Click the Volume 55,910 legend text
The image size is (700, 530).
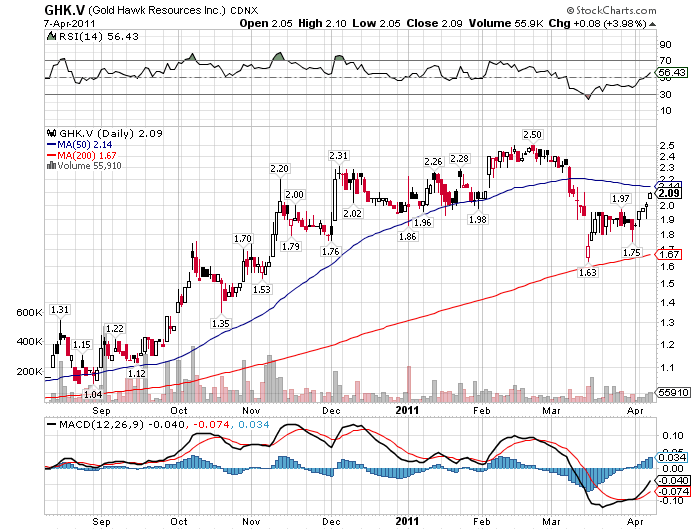point(89,166)
